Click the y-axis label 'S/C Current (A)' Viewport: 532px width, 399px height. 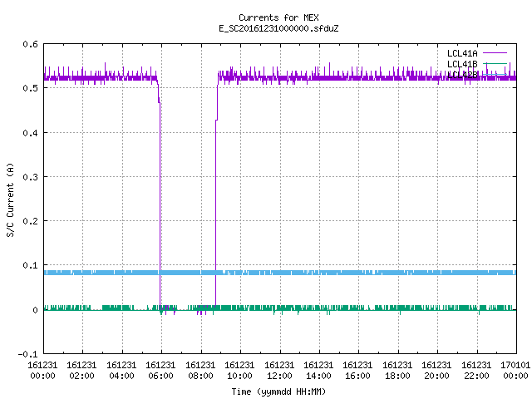(x=10, y=199)
